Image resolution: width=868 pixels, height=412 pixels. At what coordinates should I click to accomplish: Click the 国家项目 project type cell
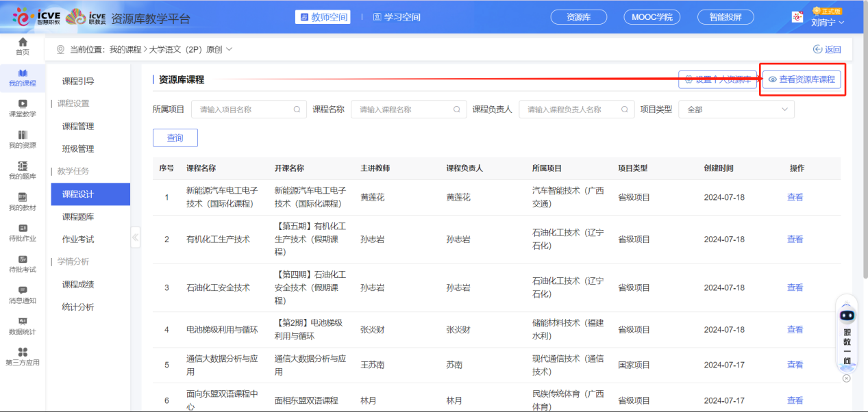(634, 365)
